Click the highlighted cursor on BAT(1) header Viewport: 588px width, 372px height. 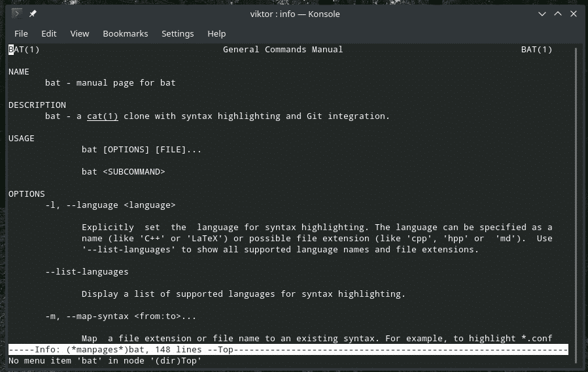[11, 50]
